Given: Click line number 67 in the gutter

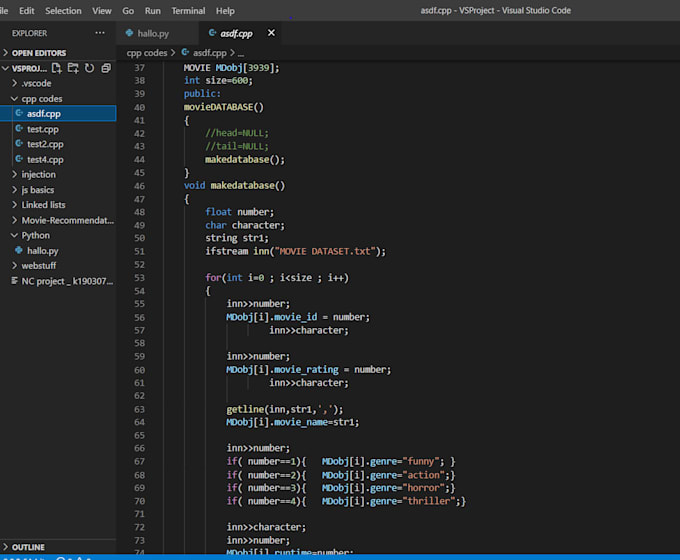Looking at the screenshot, I should [x=139, y=461].
